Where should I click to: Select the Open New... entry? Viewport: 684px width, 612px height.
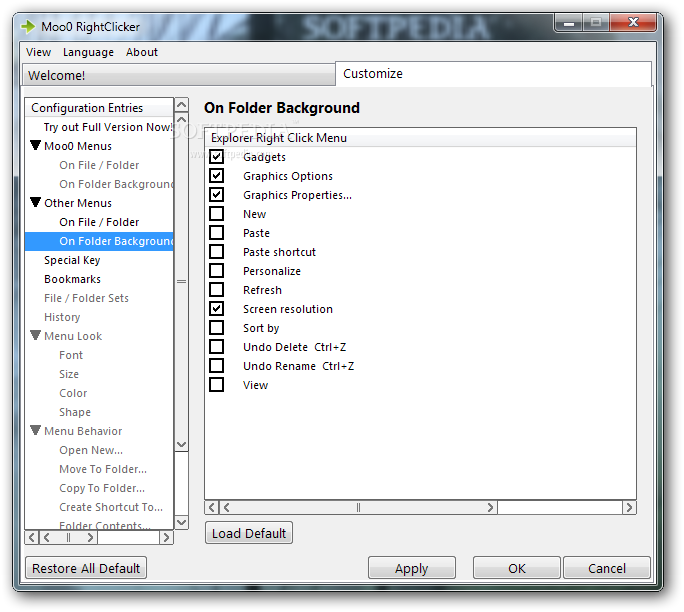click(x=91, y=450)
